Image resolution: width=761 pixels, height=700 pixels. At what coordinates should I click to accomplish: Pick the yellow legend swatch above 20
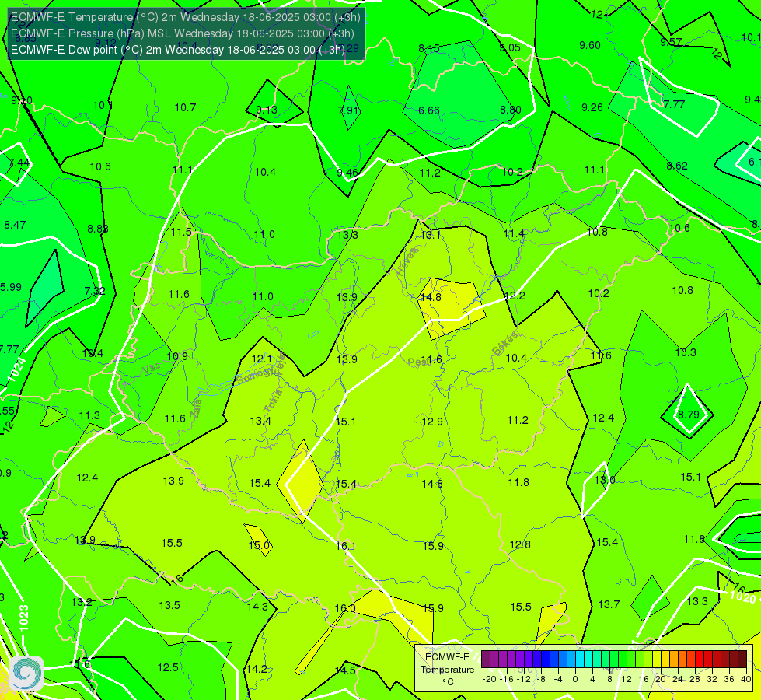point(657,660)
